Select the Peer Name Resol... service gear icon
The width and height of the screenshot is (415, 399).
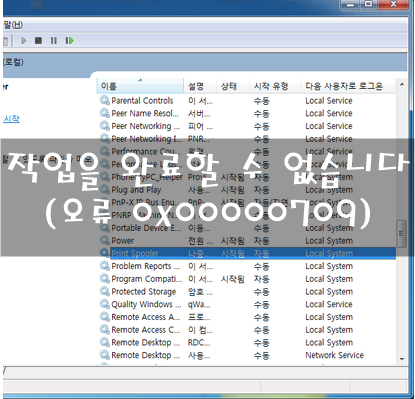tap(105, 113)
